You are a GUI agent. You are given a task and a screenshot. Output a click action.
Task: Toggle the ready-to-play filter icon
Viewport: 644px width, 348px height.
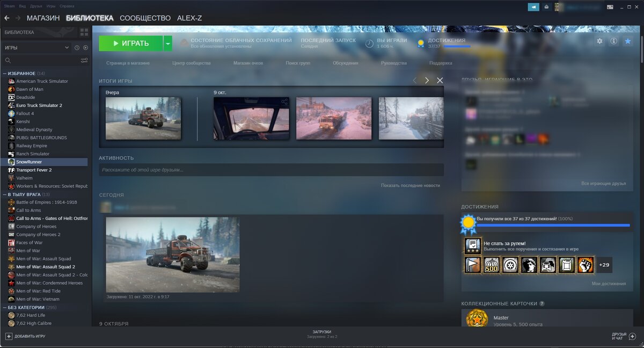[85, 48]
